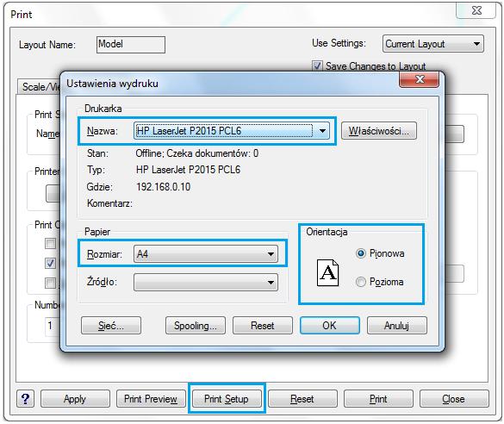Open the Use Settings Current Layout dropdown
Screen dimensions: 504x424
[433, 44]
